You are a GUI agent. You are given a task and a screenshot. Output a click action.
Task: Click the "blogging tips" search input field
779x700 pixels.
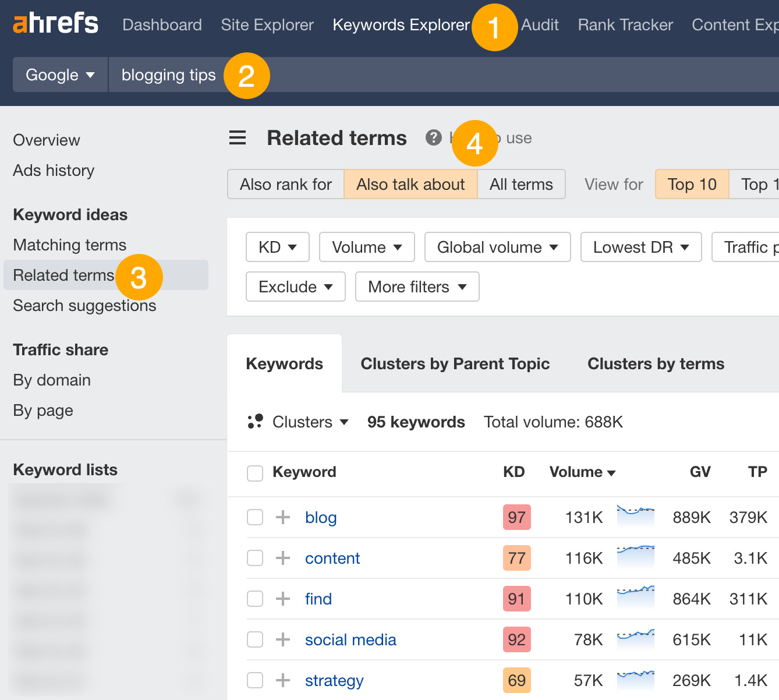point(168,75)
